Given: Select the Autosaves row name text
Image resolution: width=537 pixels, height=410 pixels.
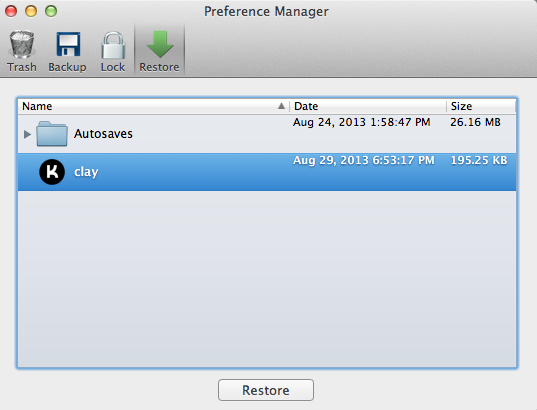Looking at the screenshot, I should pos(103,134).
